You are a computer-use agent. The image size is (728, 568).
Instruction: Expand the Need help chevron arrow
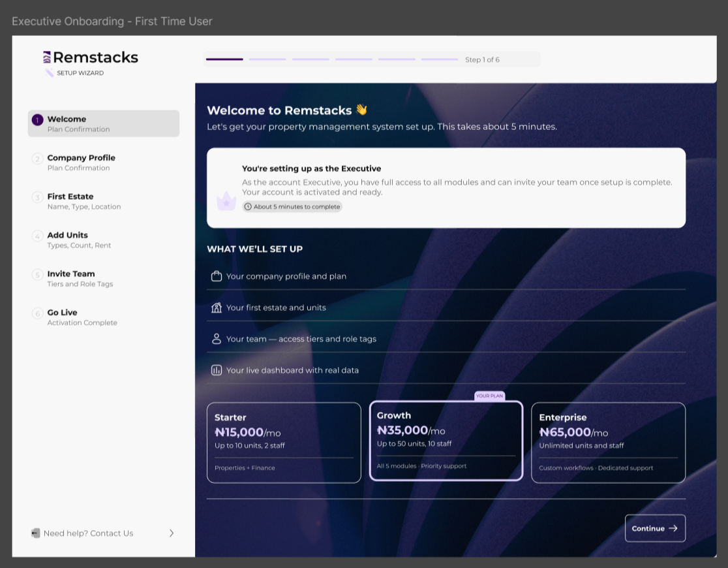pyautogui.click(x=172, y=533)
